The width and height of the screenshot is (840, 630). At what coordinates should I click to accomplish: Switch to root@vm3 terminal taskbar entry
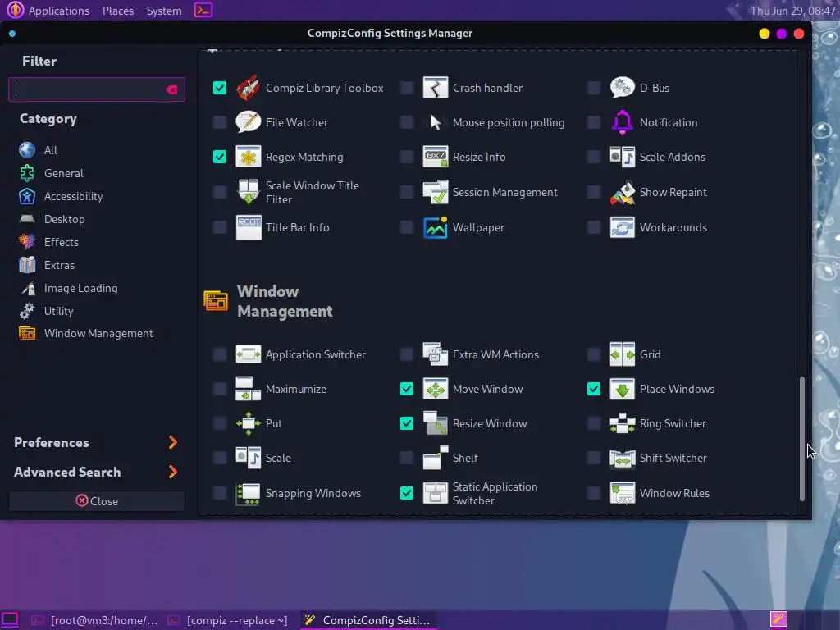(x=95, y=620)
